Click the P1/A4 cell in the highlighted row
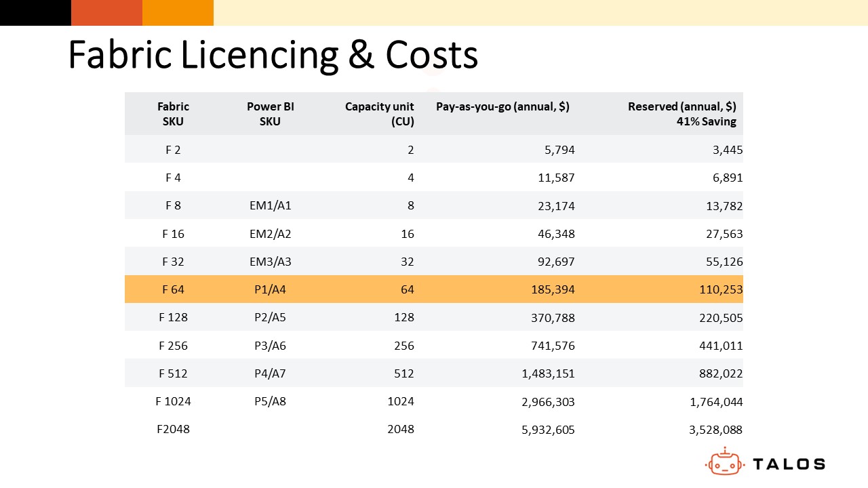 pyautogui.click(x=270, y=289)
